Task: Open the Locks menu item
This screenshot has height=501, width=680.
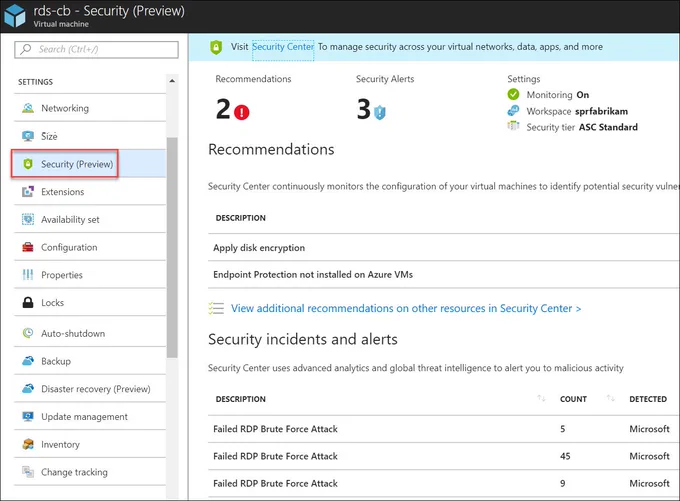Action: pyautogui.click(x=90, y=302)
